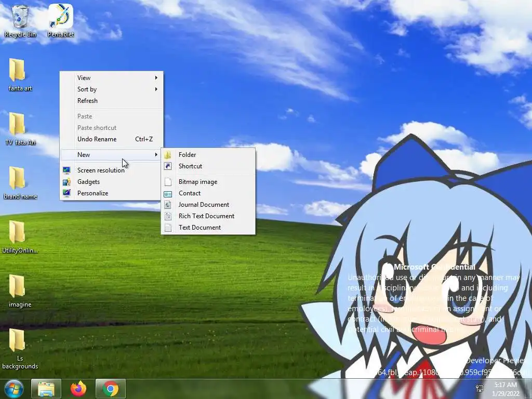Image resolution: width=532 pixels, height=399 pixels.
Task: Select the 'fanta art' folder icon
Action: pos(17,70)
